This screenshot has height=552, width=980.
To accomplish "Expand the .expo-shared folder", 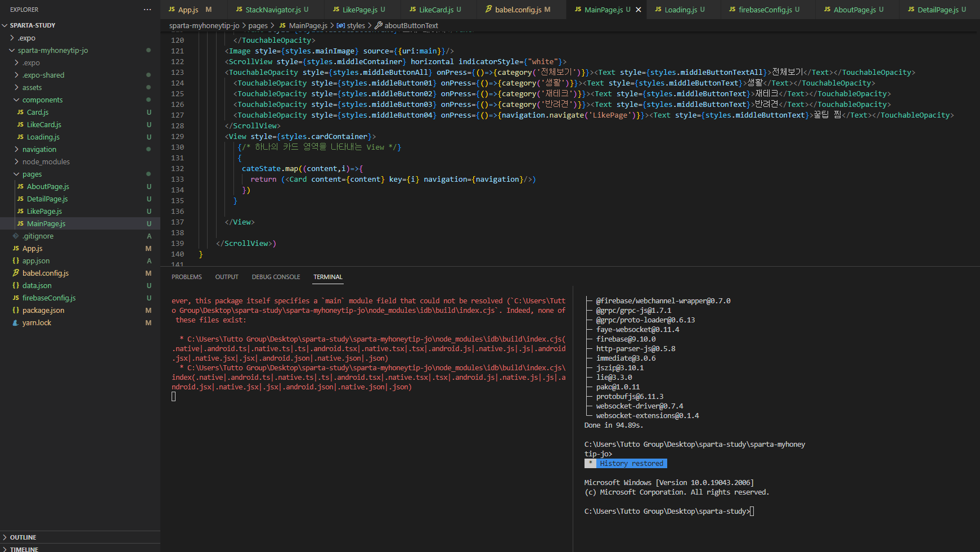I will click(x=17, y=75).
